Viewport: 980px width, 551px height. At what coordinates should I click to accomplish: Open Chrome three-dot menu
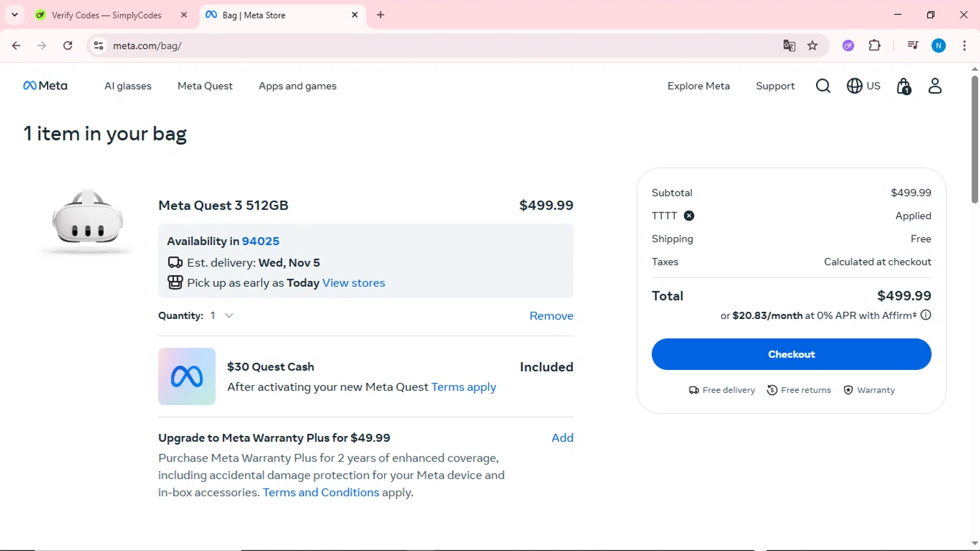click(x=964, y=46)
